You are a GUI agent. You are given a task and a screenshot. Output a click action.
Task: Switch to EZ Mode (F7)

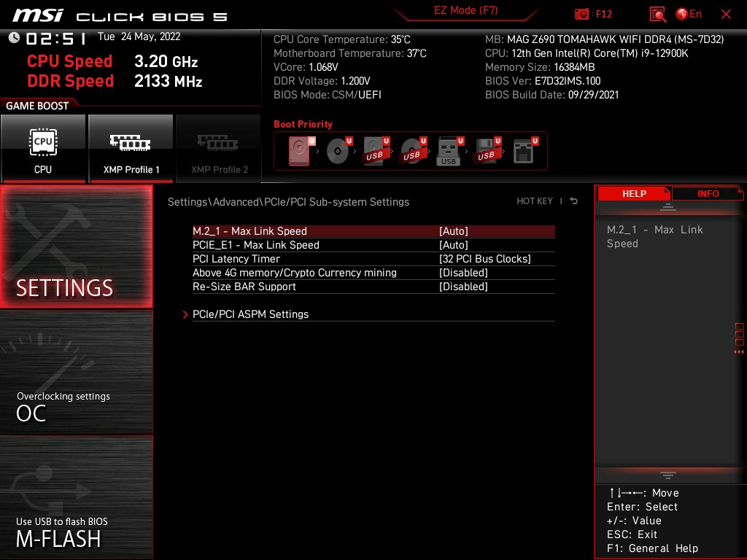tap(465, 10)
